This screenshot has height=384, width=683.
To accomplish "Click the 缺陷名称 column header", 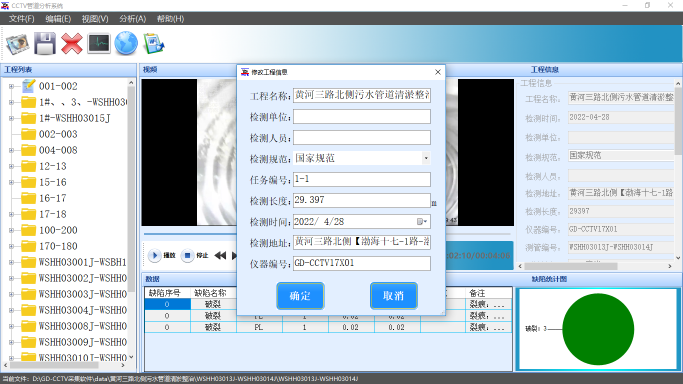I will [x=213, y=293].
